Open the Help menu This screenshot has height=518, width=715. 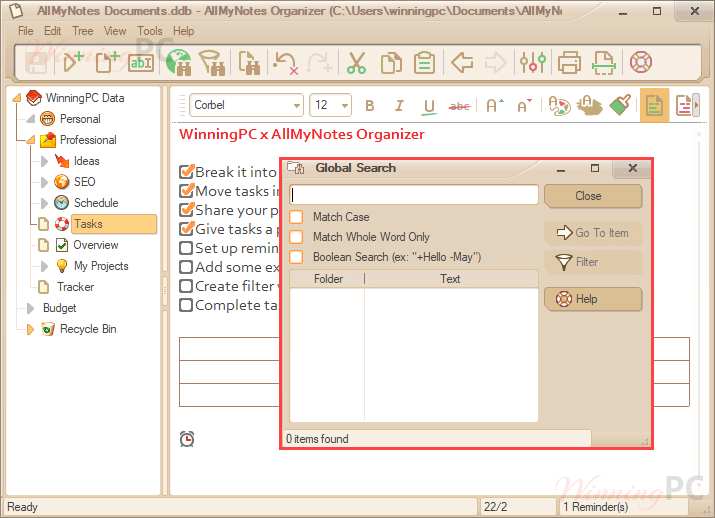[183, 31]
